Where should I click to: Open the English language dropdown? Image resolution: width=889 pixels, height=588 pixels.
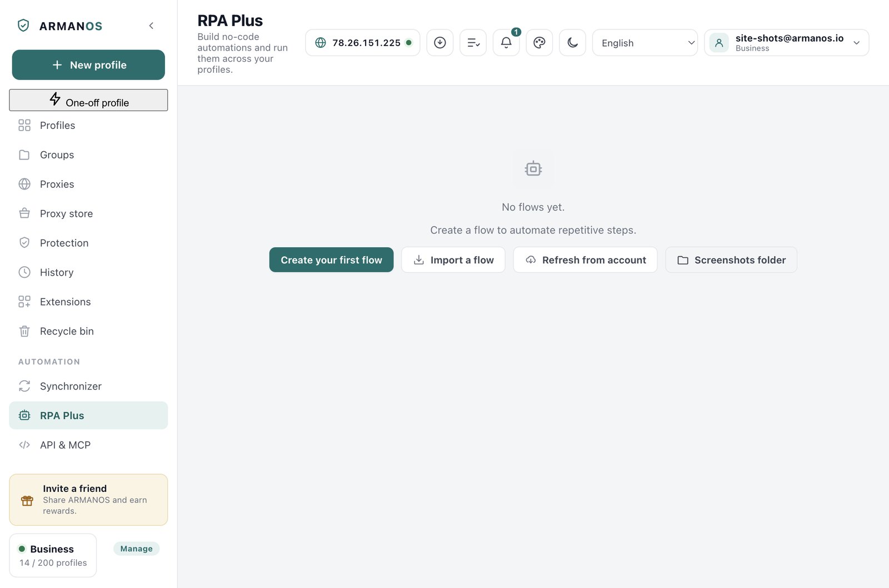(645, 43)
